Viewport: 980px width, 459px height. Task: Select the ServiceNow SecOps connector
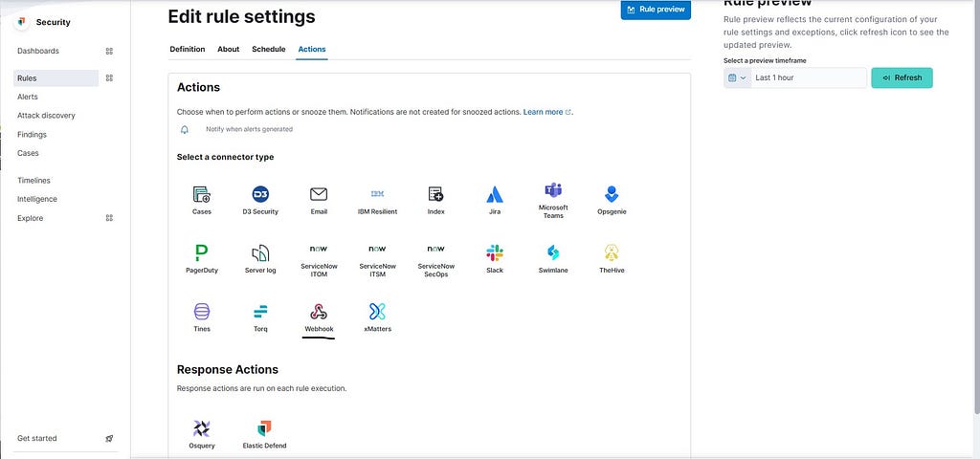(435, 260)
